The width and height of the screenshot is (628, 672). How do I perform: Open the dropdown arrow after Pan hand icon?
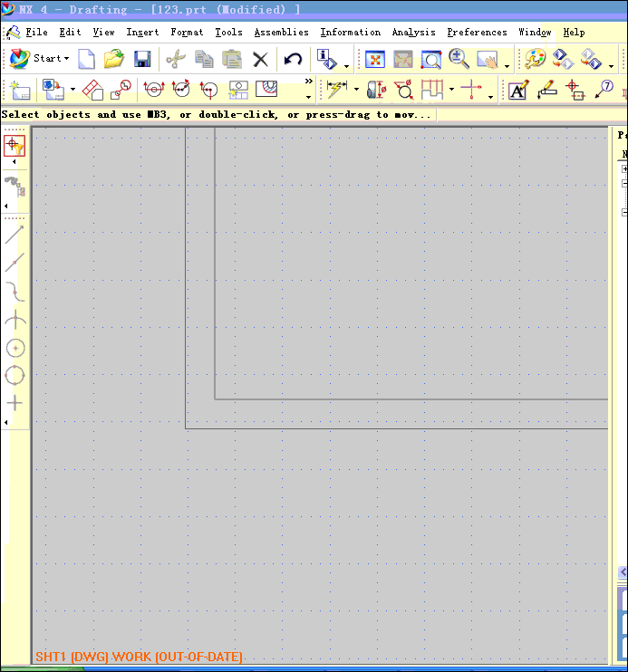[507, 66]
